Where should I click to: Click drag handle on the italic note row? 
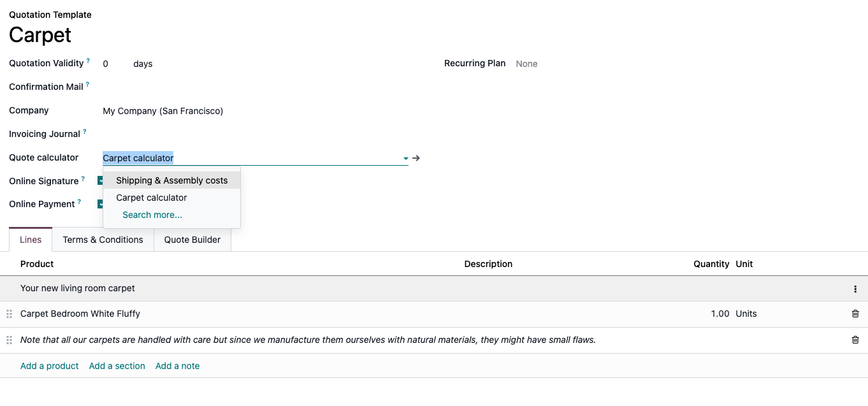pos(9,340)
